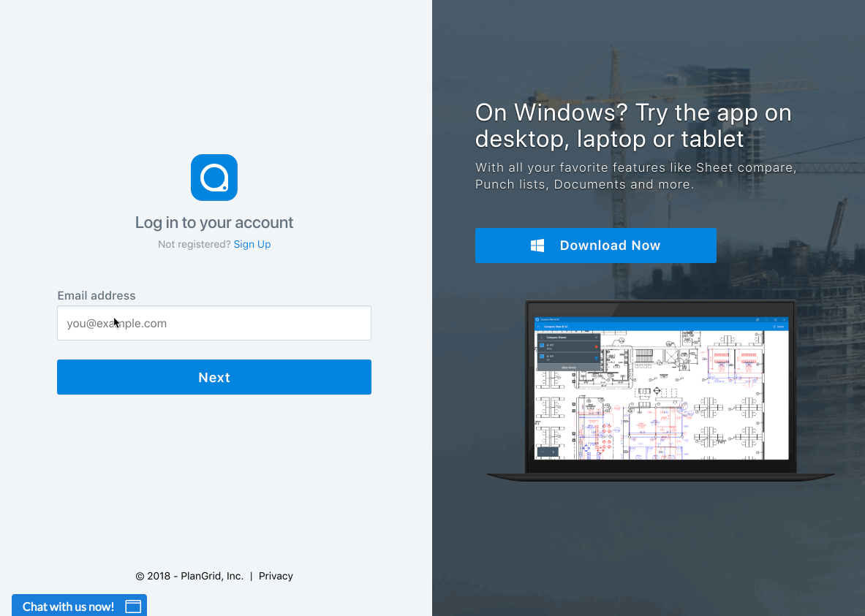Click the PlanGrid logo icon

pos(214,178)
